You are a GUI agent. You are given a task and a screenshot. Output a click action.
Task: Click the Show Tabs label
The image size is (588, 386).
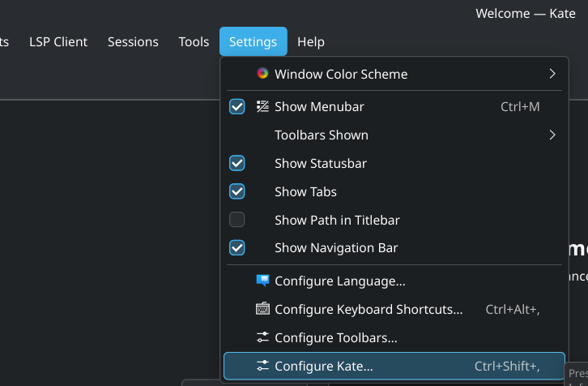305,192
